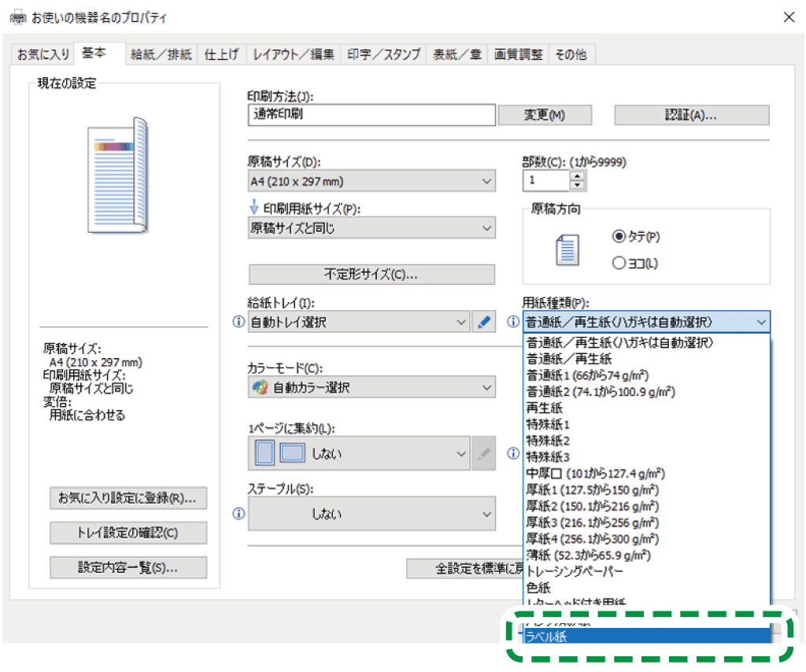Click the 不定形サイズ button
The width and height of the screenshot is (806, 672).
coord(372,275)
